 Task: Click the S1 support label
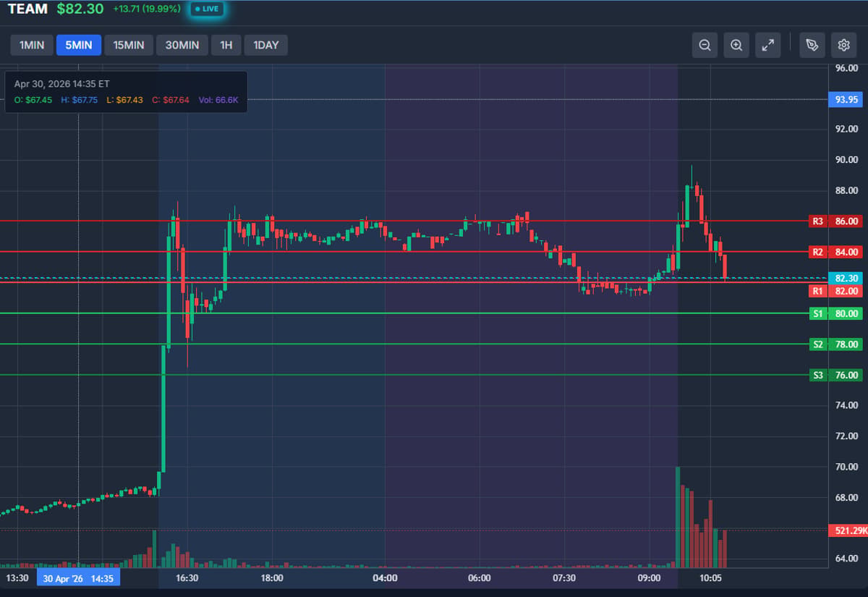click(818, 313)
